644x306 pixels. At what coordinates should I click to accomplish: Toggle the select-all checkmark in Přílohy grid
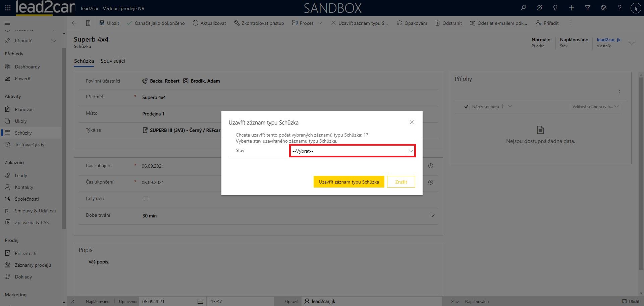(x=466, y=107)
